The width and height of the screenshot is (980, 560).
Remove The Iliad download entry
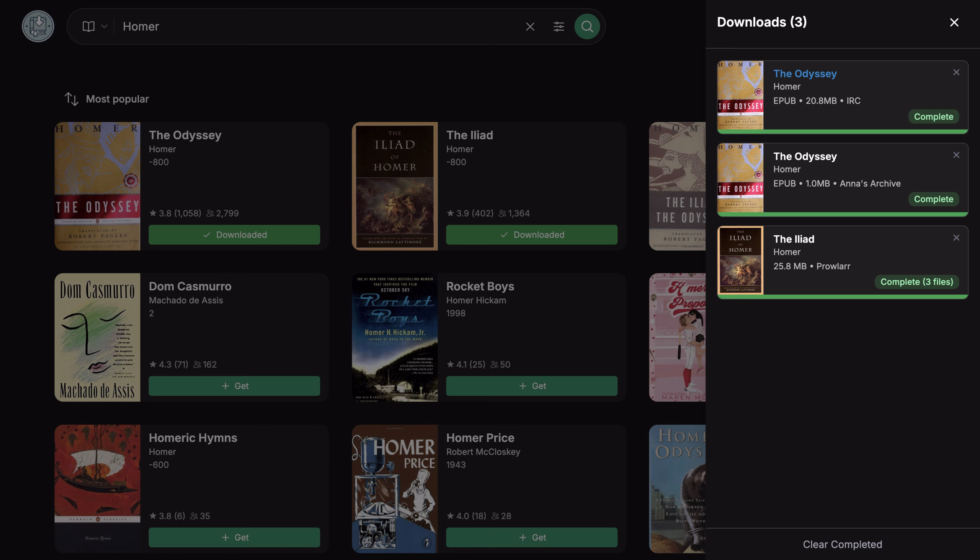pyautogui.click(x=956, y=238)
